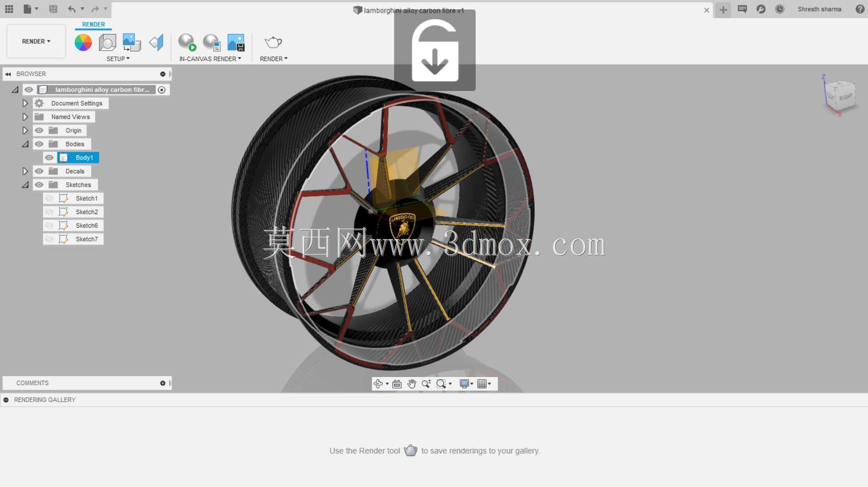This screenshot has width=868, height=487.
Task: Expand the Named Views node
Action: (x=25, y=117)
